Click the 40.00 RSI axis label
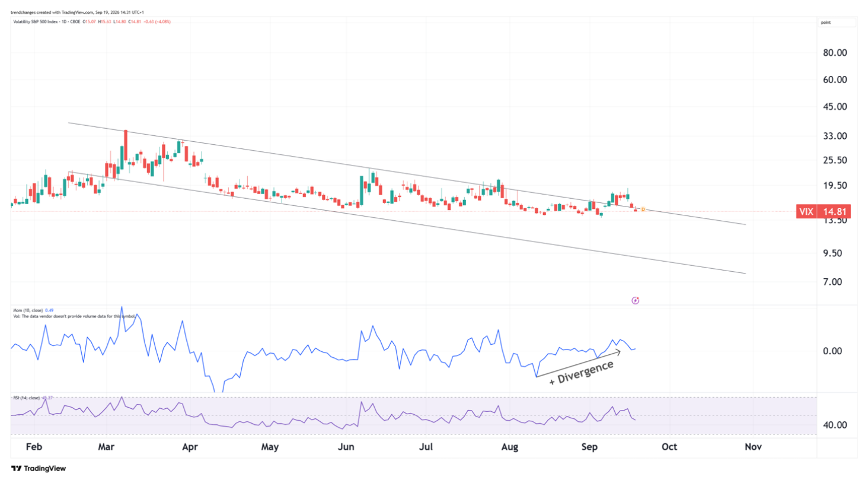The image size is (868, 486). click(835, 425)
